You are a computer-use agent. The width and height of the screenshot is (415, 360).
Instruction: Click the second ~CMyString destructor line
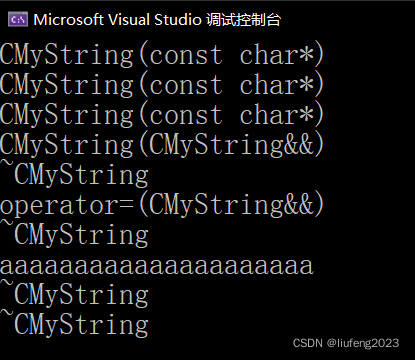[74, 234]
